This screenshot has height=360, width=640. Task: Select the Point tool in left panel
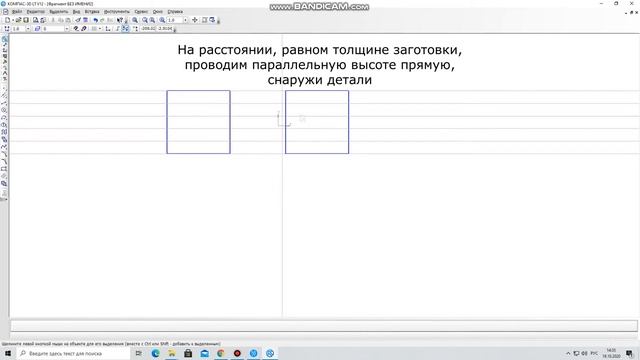[x=4, y=88]
